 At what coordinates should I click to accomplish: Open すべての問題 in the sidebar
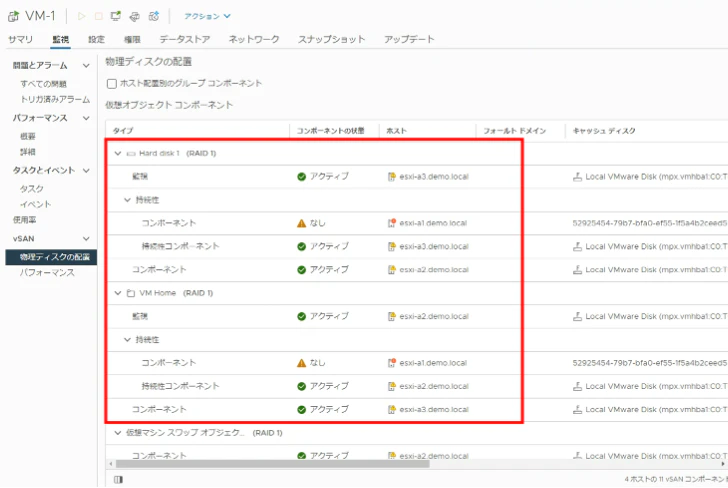[x=44, y=84]
